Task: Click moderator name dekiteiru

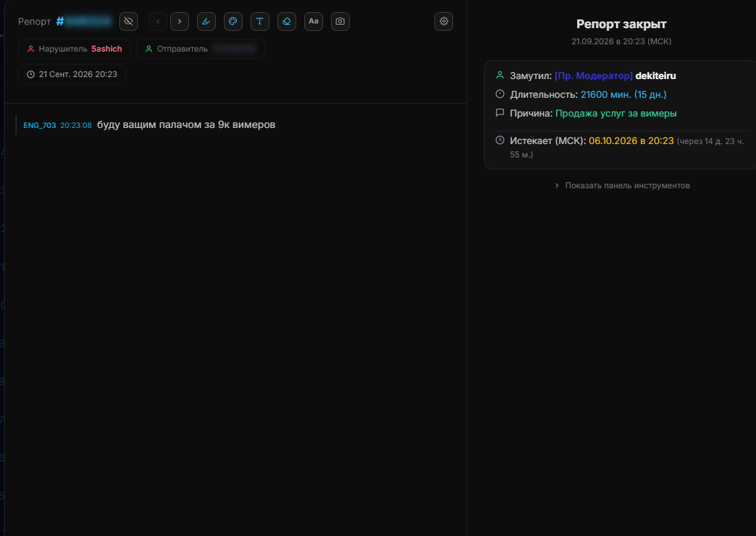Action: pos(655,76)
